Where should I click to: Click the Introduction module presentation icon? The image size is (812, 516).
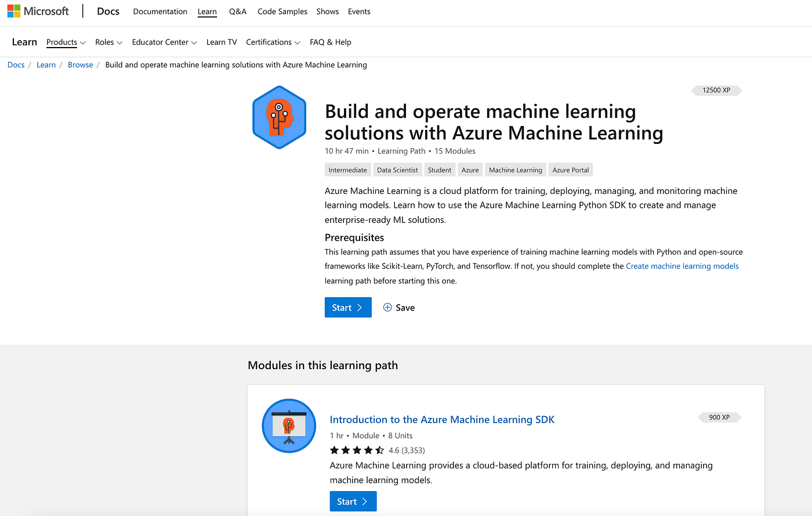pos(289,426)
